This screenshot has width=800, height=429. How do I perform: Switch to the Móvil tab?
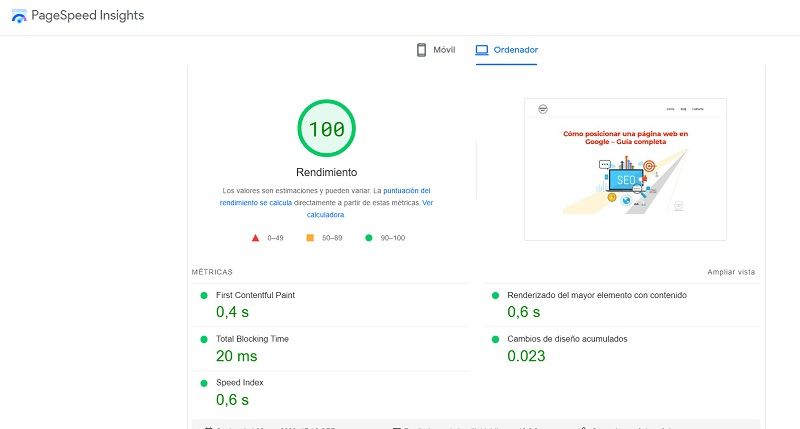(436, 49)
